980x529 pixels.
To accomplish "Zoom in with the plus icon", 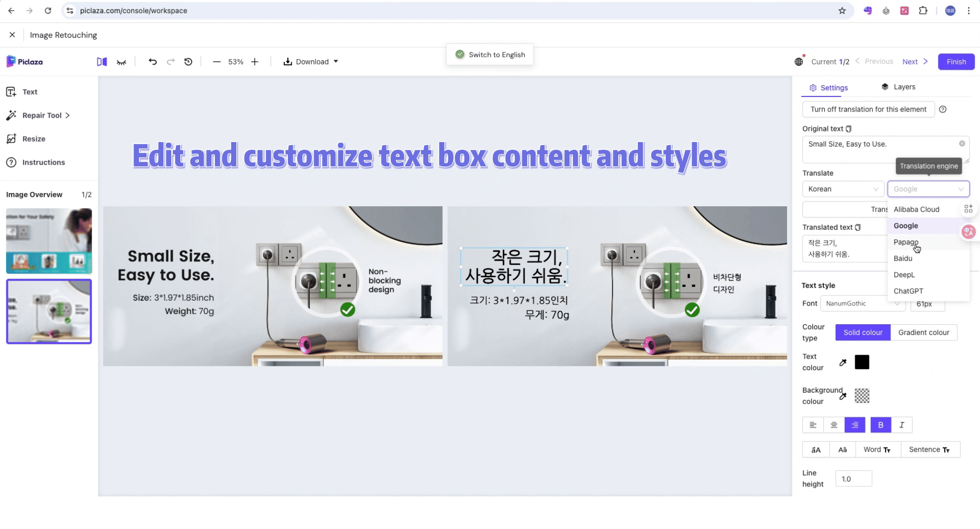I will (255, 62).
